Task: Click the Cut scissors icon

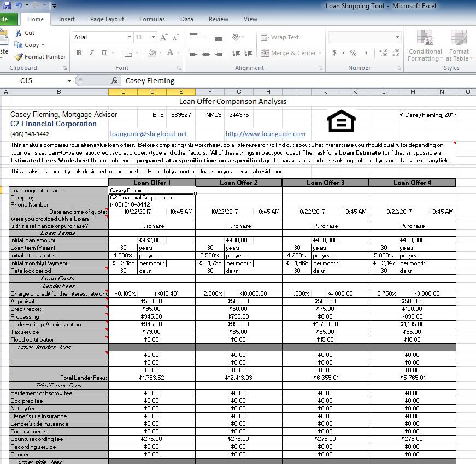Action: 19,33
